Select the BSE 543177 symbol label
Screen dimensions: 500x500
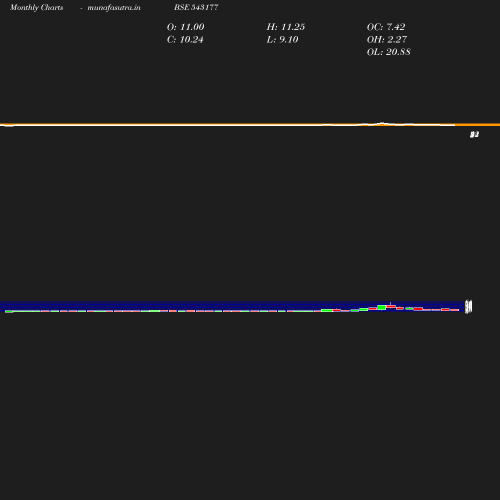(x=196, y=7)
